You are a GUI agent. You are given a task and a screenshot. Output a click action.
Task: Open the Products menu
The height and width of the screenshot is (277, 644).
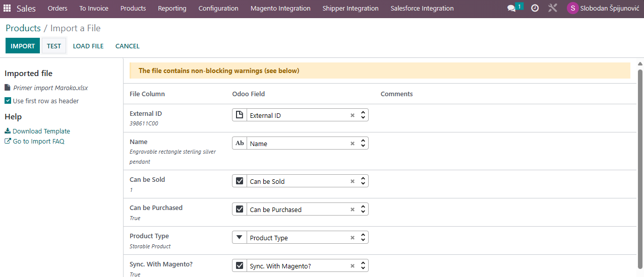133,9
